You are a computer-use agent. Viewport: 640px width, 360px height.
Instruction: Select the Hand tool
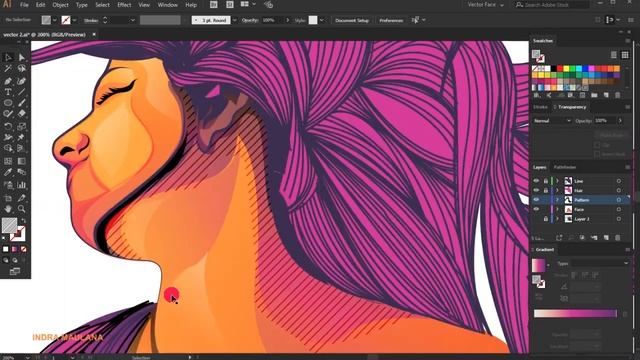(8, 209)
